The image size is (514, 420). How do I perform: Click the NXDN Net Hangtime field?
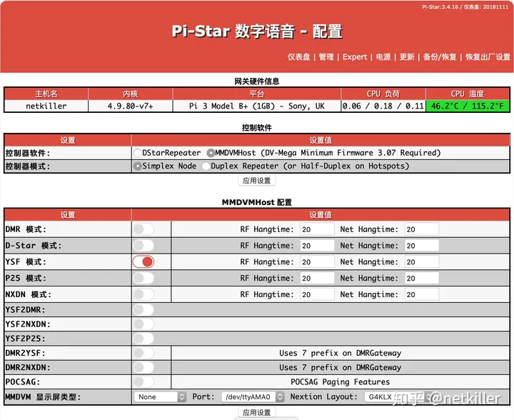[421, 294]
